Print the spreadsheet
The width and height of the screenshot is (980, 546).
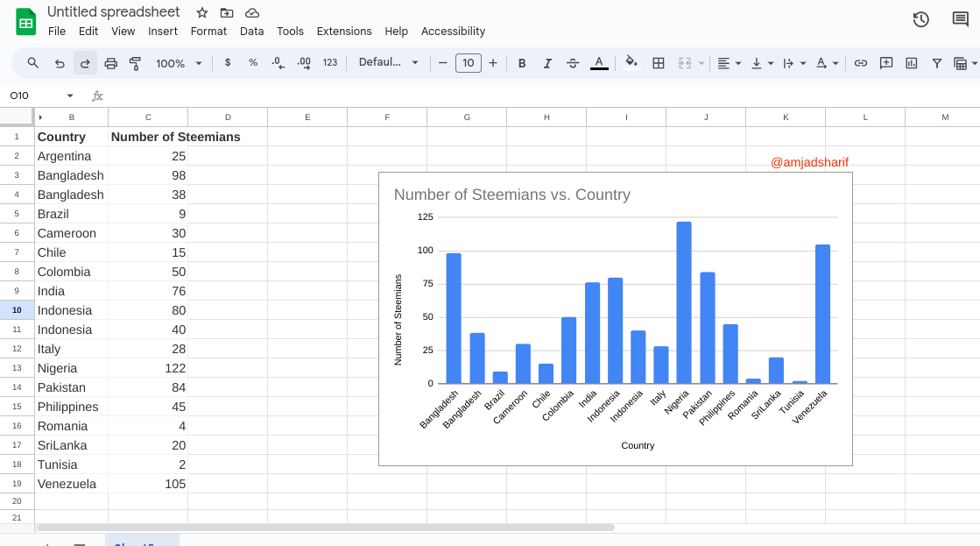(x=110, y=63)
